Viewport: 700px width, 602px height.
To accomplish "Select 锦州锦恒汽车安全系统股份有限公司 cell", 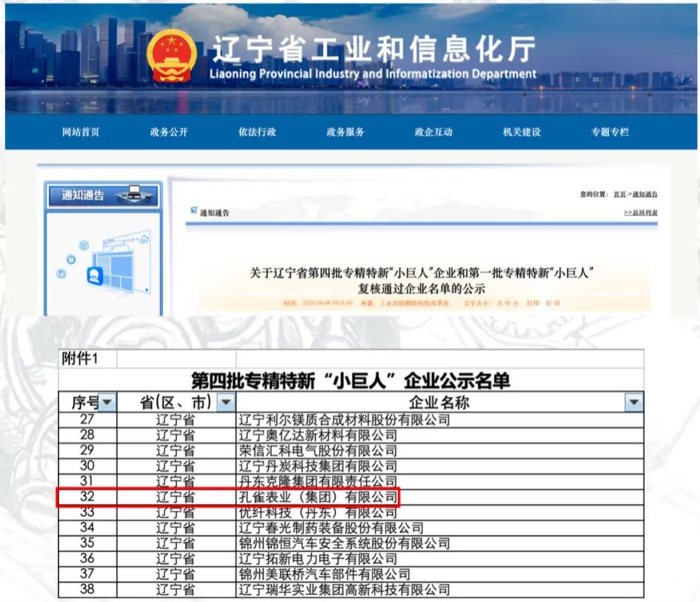I will pos(440,543).
